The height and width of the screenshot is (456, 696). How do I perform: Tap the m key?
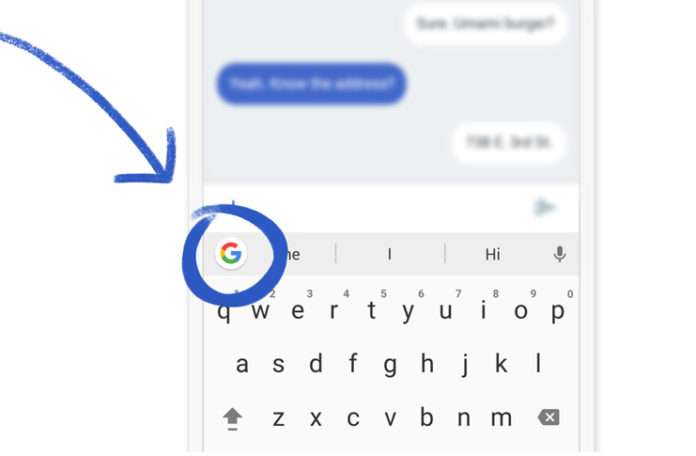click(x=501, y=418)
